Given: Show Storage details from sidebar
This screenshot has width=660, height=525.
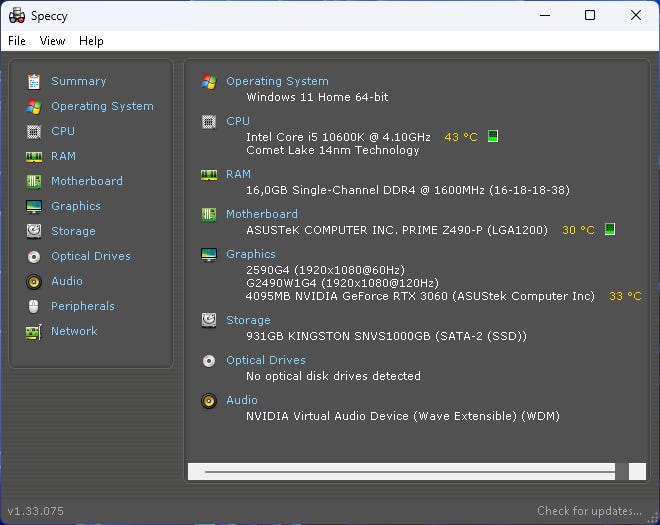Looking at the screenshot, I should tap(73, 231).
